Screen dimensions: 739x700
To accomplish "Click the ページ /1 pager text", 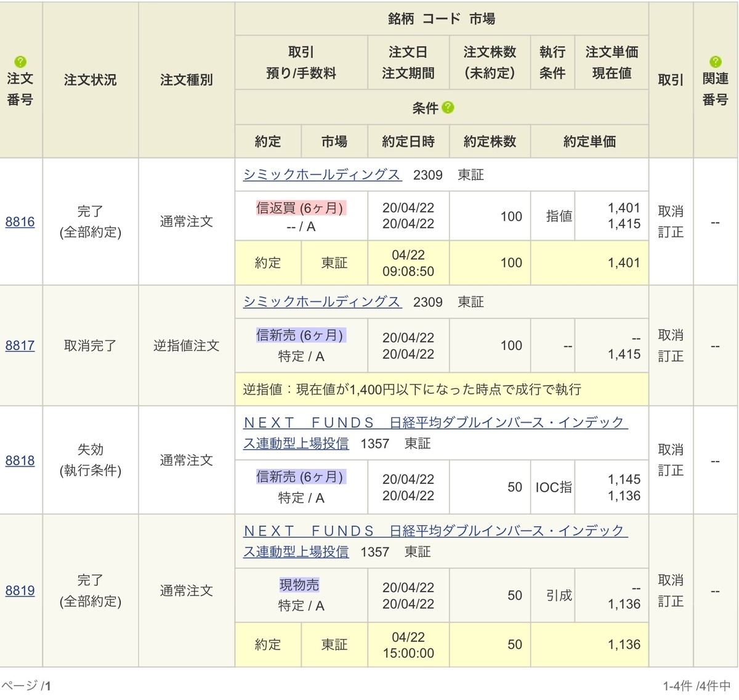I will 26,686.
